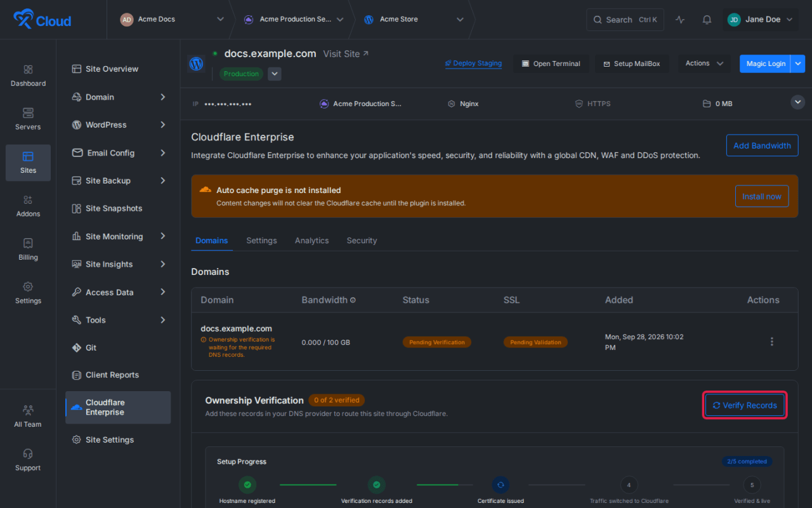Screen dimensions: 812x508
Task: Click step 4 traffic switched marker
Action: tap(629, 485)
